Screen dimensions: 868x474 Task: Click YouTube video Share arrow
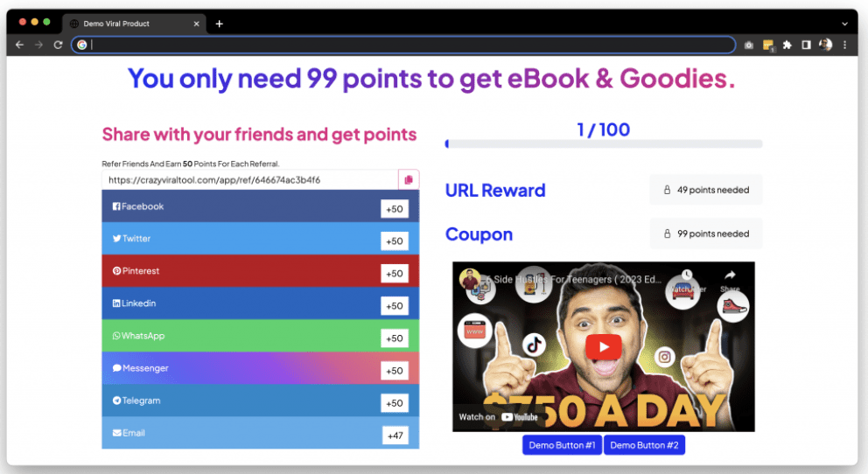tap(730, 276)
